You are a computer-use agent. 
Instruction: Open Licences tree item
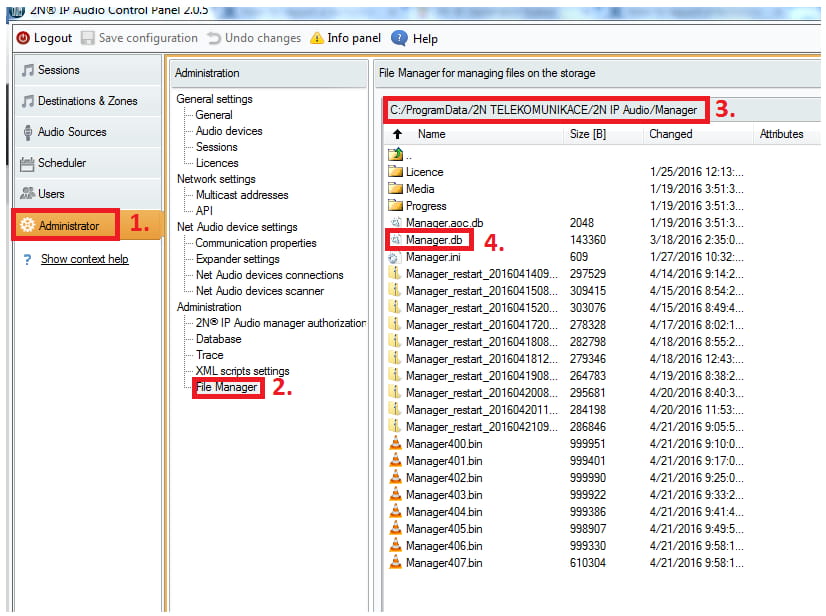[x=217, y=163]
